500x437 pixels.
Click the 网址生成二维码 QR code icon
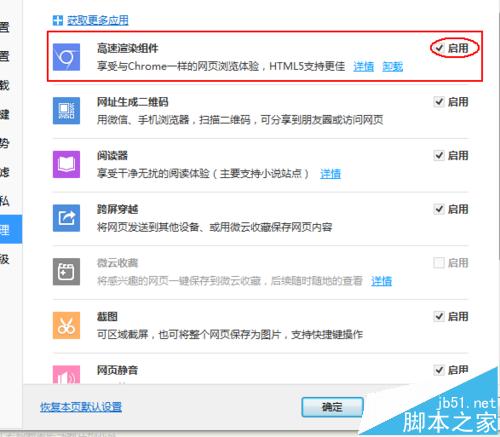(x=66, y=111)
